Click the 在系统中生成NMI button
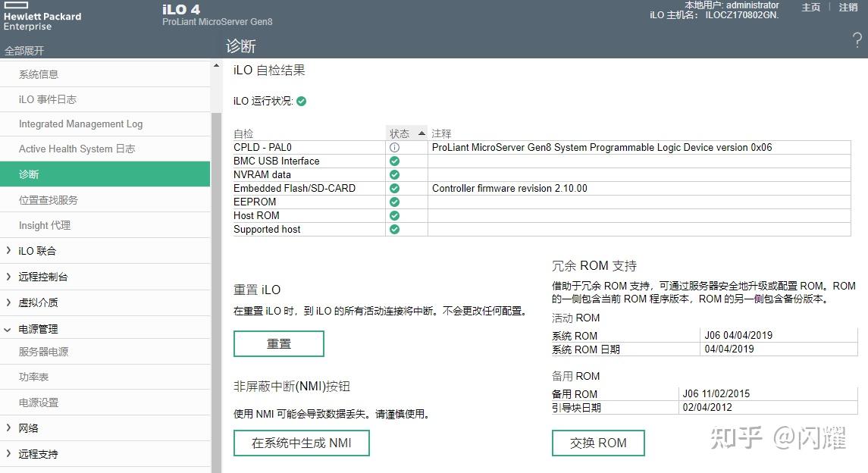The image size is (868, 473). (301, 443)
